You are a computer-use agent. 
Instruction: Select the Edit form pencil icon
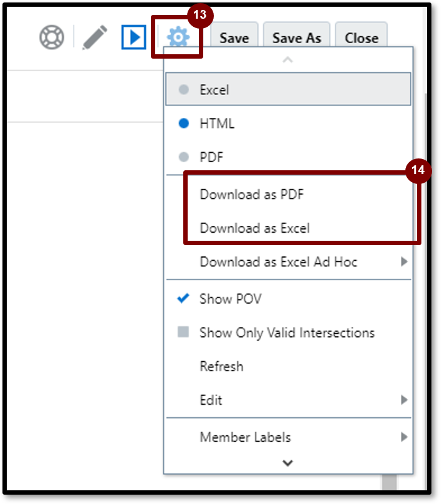click(95, 36)
